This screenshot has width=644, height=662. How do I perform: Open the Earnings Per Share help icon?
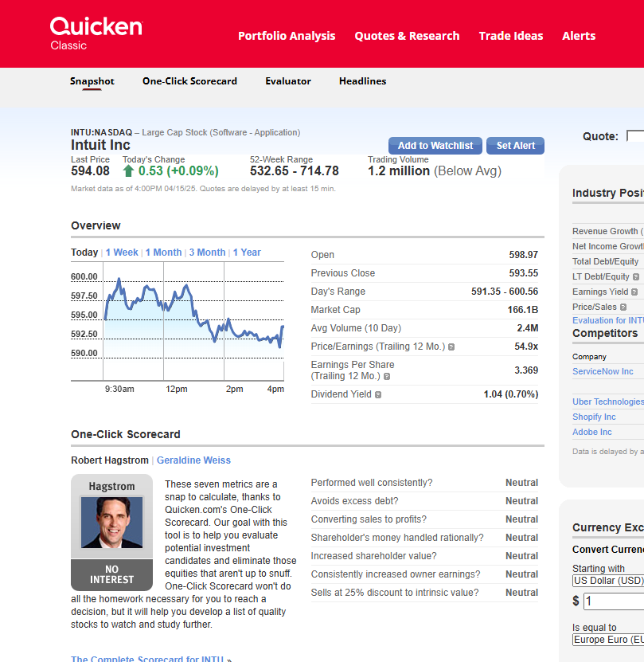[387, 377]
